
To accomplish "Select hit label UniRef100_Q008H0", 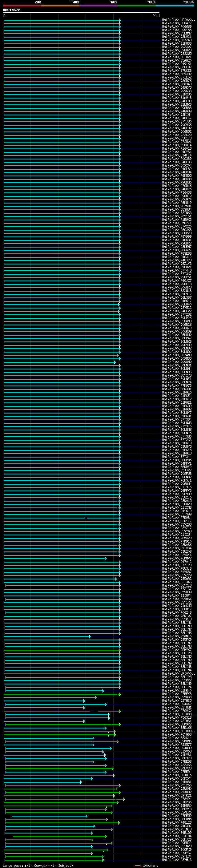I will [177, 362].
